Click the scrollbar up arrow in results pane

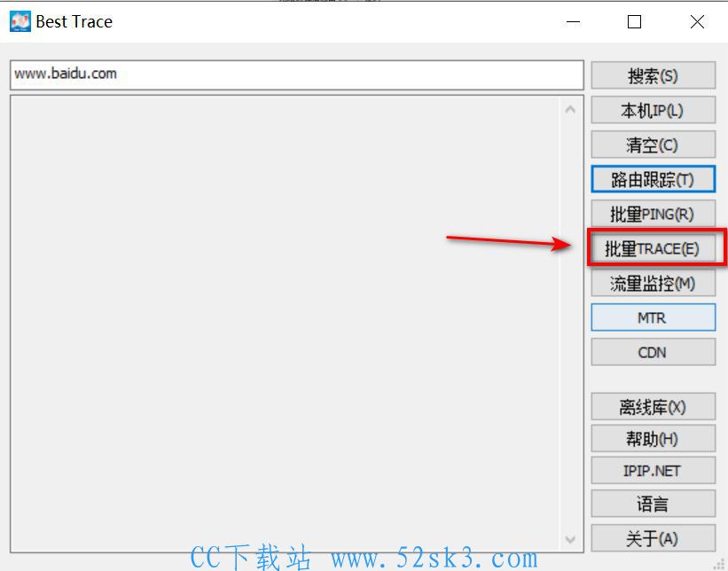pyautogui.click(x=571, y=110)
